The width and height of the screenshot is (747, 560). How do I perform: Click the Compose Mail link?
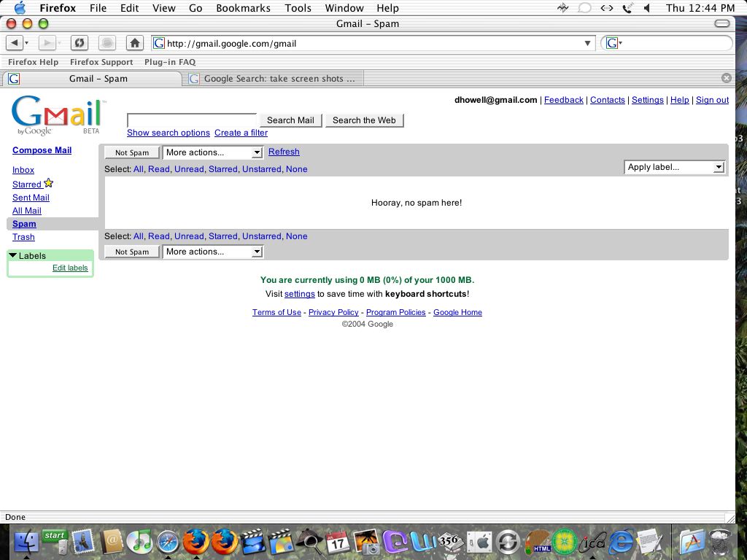pyautogui.click(x=42, y=150)
